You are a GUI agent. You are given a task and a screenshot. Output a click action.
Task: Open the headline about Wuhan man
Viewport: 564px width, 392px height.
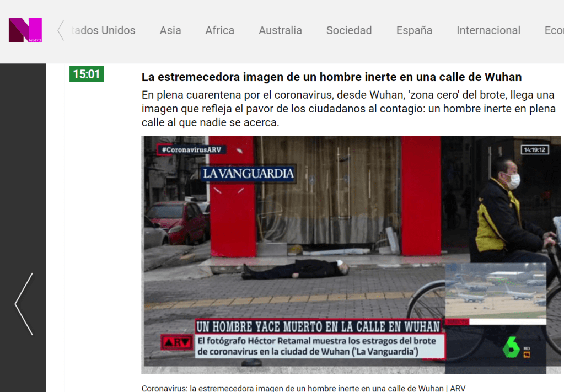pyautogui.click(x=331, y=77)
